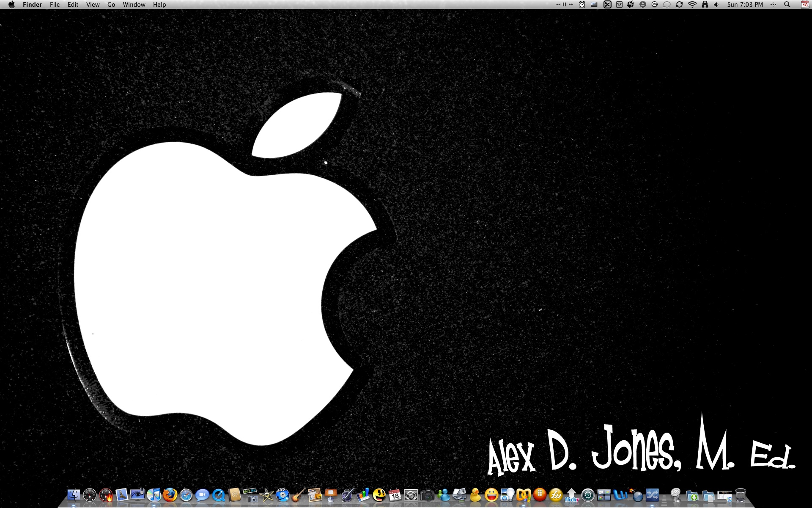
Task: Open the speech bubble menu bar icon
Action: (667, 5)
